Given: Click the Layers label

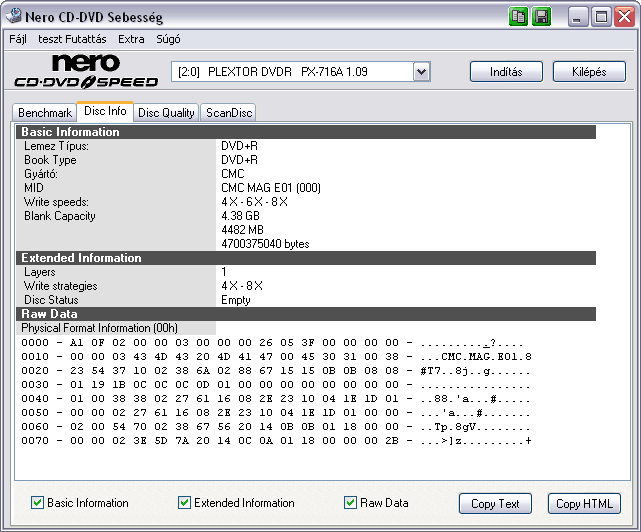Looking at the screenshot, I should tap(40, 272).
